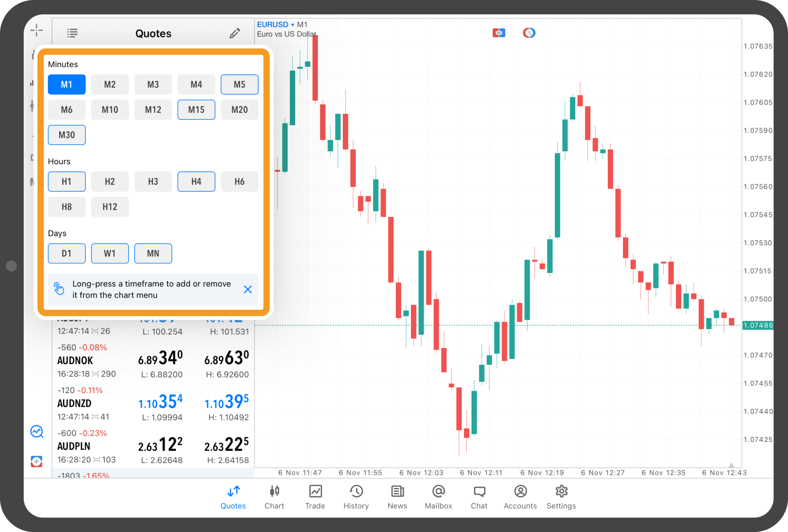Select the AUDNOK quote row
Viewport: 788px width, 532px height.
[153, 361]
